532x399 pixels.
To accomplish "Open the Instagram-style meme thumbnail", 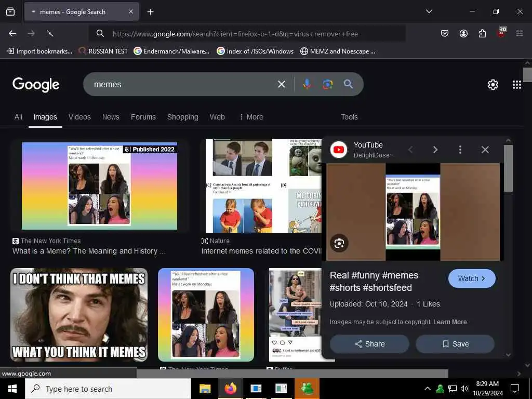I will click(295, 315).
